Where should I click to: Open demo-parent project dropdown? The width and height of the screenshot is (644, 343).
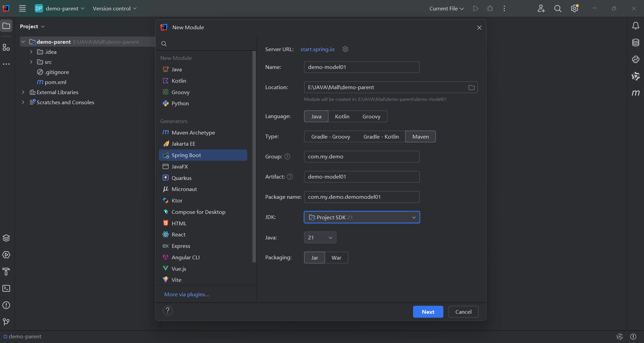tap(60, 8)
